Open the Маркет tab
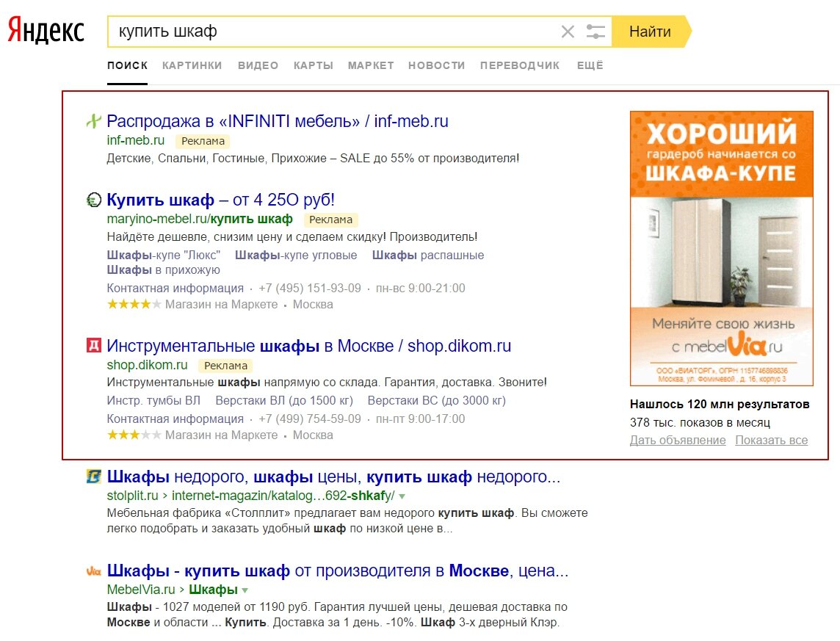The image size is (840, 641). pos(371,65)
